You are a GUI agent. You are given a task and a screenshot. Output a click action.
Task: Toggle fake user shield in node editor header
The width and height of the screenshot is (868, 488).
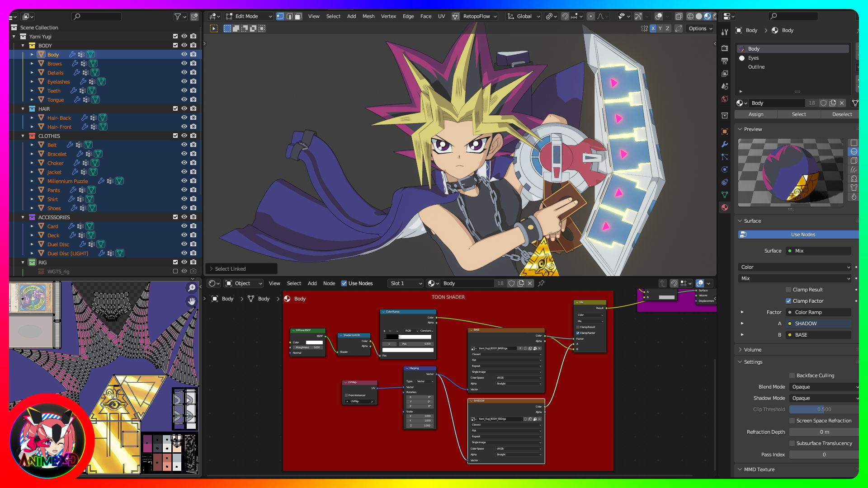click(511, 283)
